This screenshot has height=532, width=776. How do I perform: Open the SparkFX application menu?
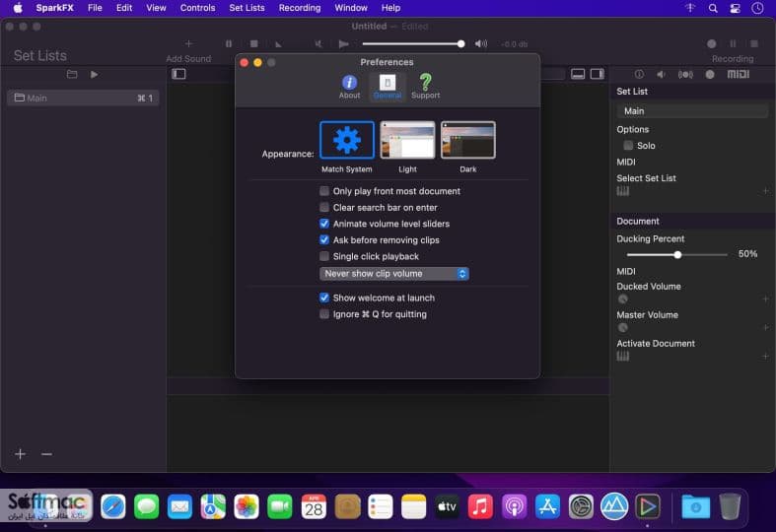pos(54,8)
